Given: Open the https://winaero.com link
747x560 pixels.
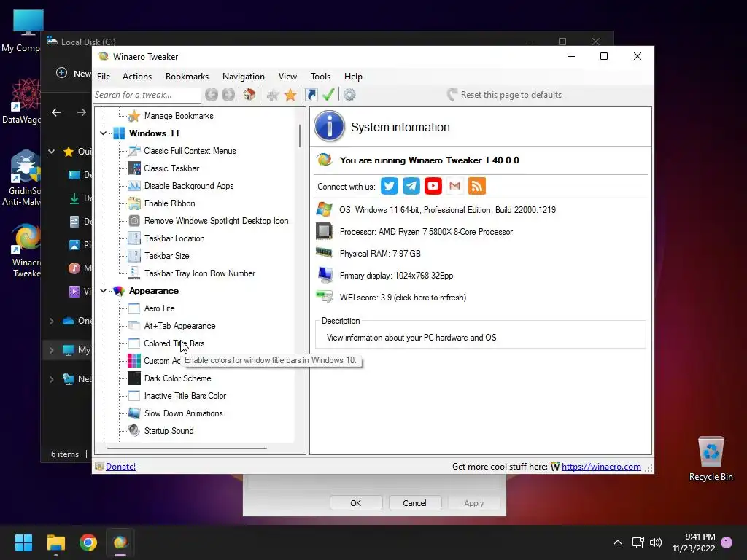Looking at the screenshot, I should pyautogui.click(x=601, y=467).
